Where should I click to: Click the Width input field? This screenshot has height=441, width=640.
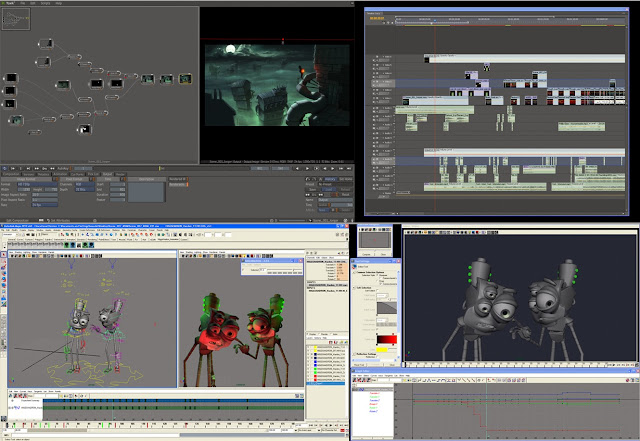tap(24, 189)
